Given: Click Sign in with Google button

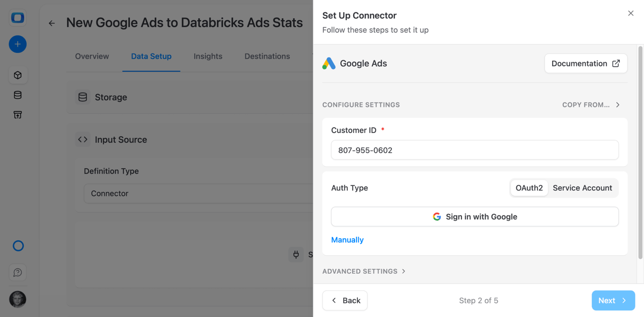Looking at the screenshot, I should [x=475, y=217].
